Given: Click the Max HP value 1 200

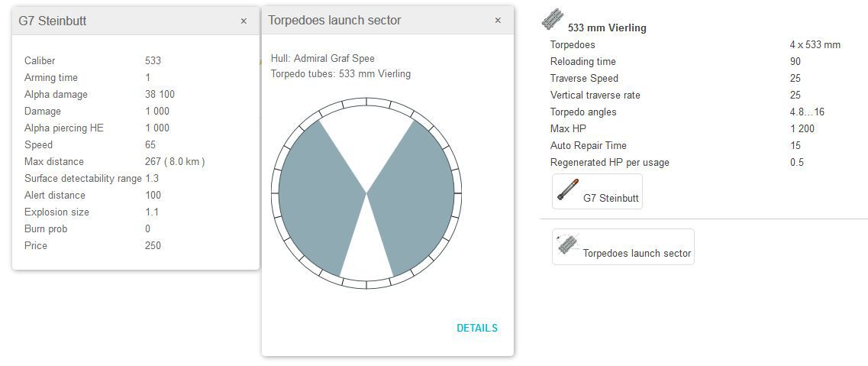Looking at the screenshot, I should tap(802, 129).
